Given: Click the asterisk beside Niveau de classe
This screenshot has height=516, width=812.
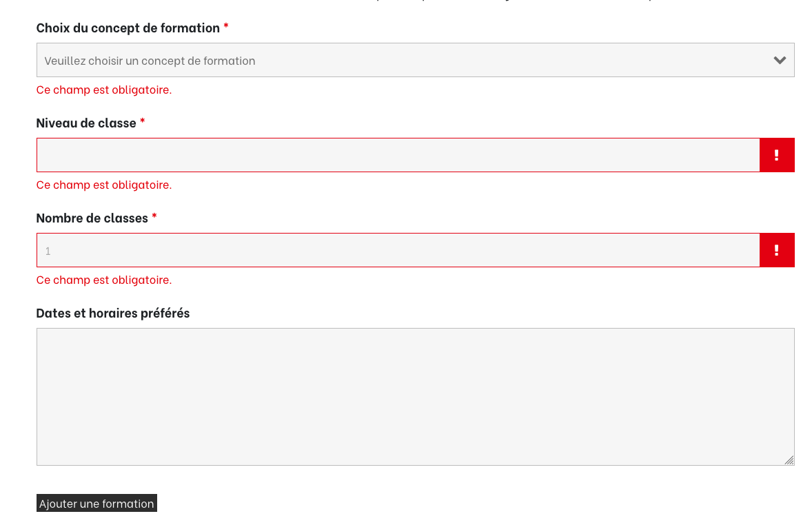Looking at the screenshot, I should (x=143, y=122).
